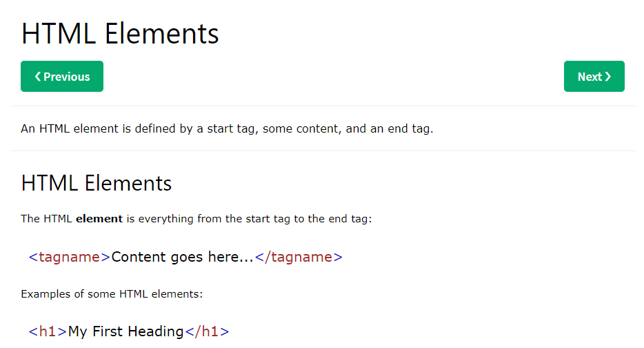Click the Previous button
Viewport: 644px width, 348px height.
62,77
